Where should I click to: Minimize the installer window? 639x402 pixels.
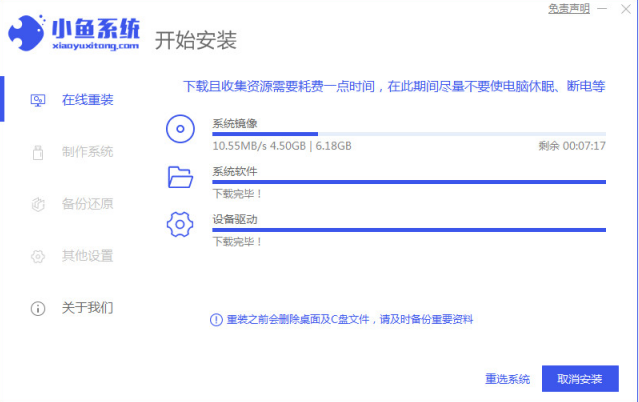point(600,8)
